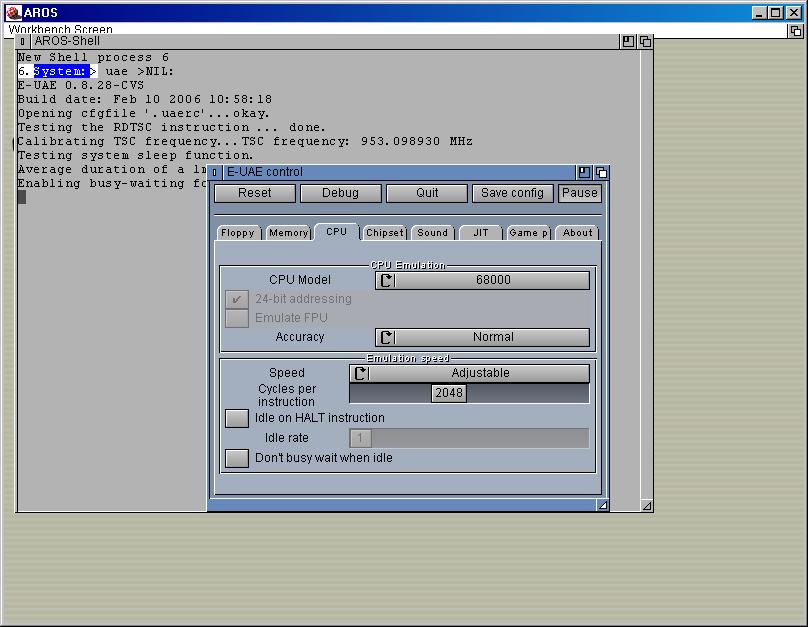The height and width of the screenshot is (627, 808).
Task: Open the Chipset tab
Action: tap(385, 233)
